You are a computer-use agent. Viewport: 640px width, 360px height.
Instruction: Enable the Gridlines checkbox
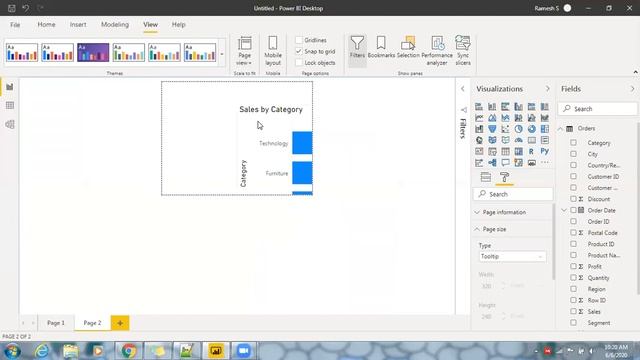click(299, 40)
